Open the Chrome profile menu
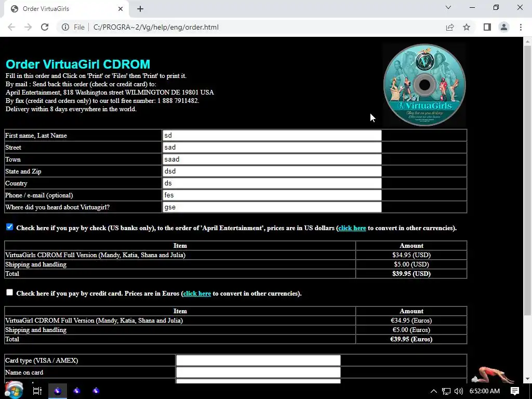The height and width of the screenshot is (399, 532). tap(504, 27)
